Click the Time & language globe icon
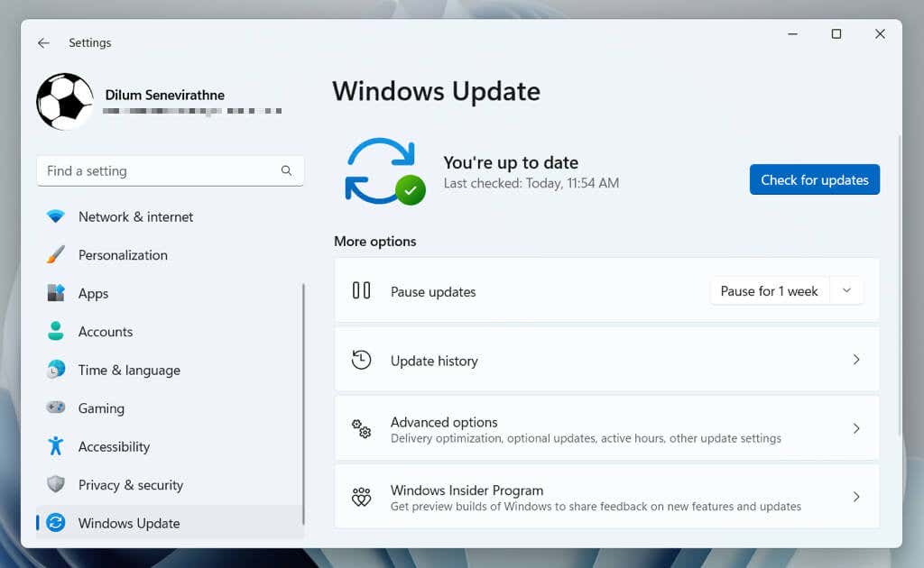The height and width of the screenshot is (568, 924). (x=55, y=370)
